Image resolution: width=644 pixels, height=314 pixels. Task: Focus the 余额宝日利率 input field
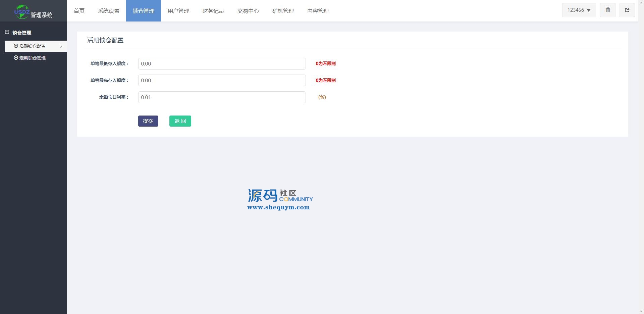point(222,97)
